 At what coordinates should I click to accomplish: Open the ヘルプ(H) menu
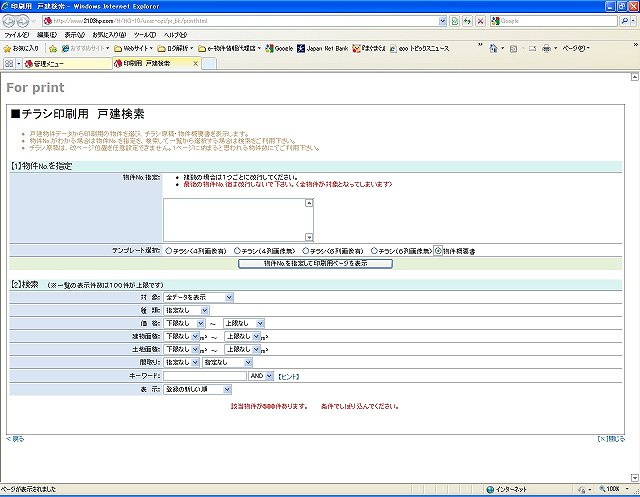pyautogui.click(x=176, y=35)
